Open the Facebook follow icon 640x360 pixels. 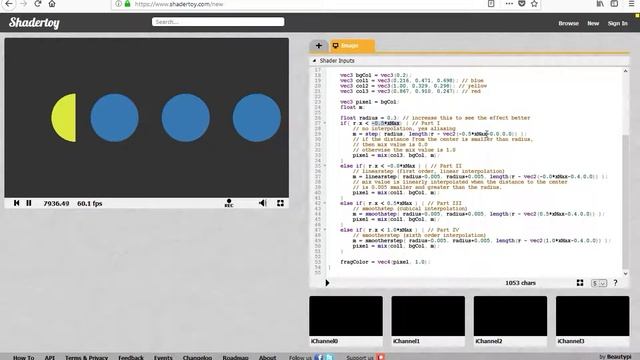pos(319,357)
